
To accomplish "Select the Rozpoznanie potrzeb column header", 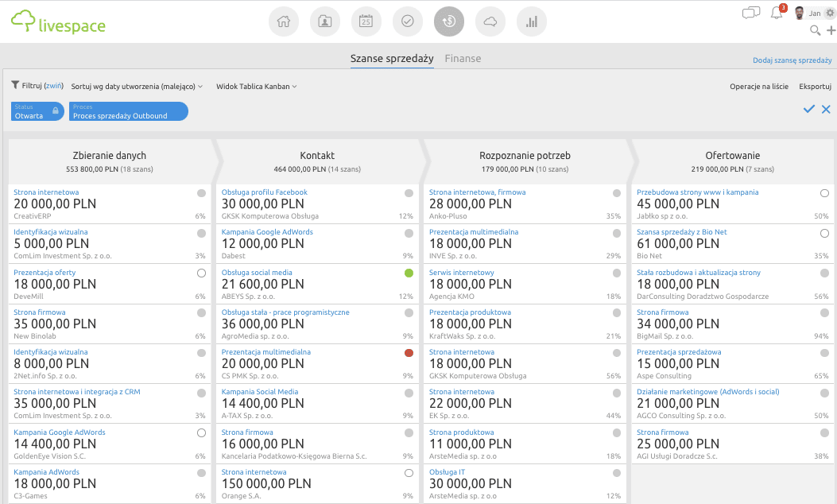I will (x=525, y=161).
